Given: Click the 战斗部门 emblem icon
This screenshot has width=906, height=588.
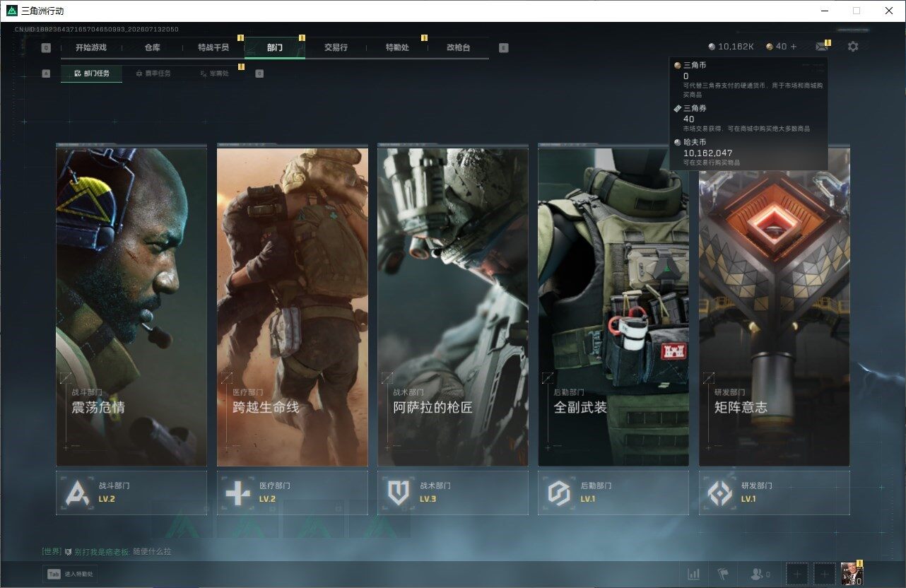Looking at the screenshot, I should point(78,493).
